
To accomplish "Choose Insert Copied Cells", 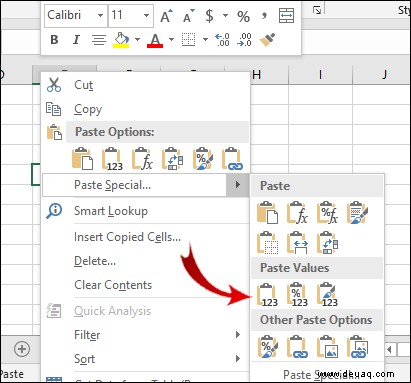I will (145, 237).
